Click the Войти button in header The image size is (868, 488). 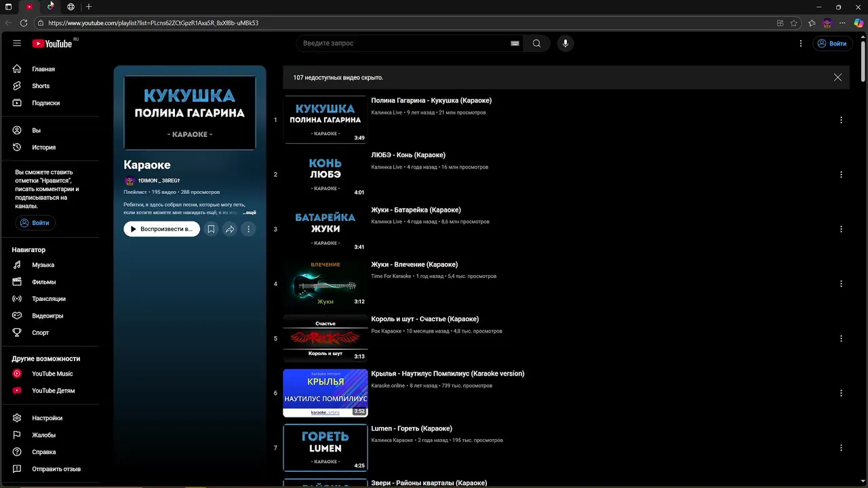(x=832, y=43)
